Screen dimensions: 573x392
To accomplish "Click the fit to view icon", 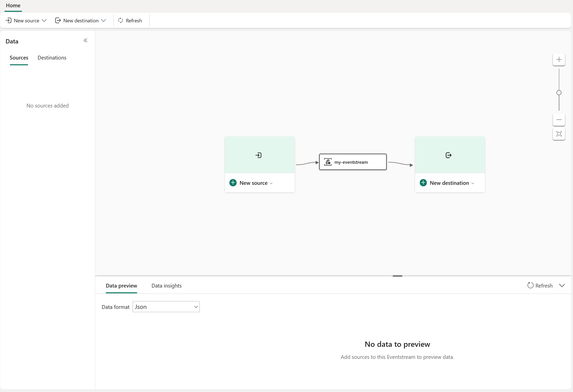I will pos(559,134).
